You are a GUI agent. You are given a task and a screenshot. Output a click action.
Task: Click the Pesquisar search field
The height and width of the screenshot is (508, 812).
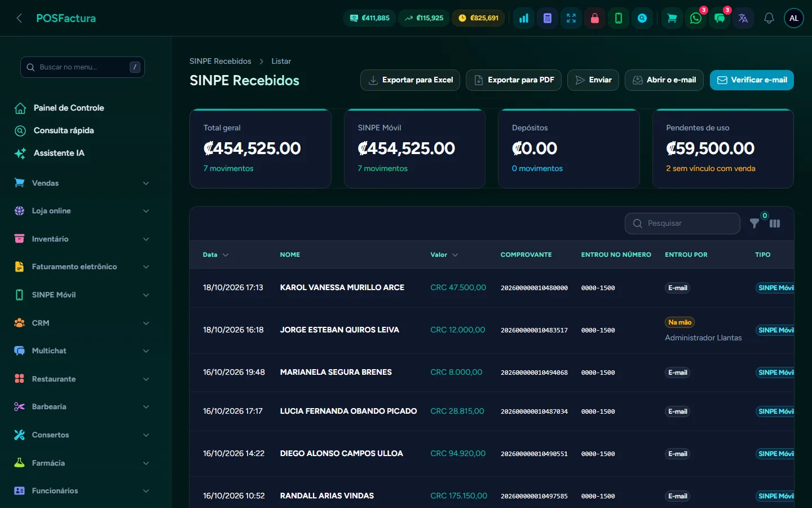(x=682, y=224)
